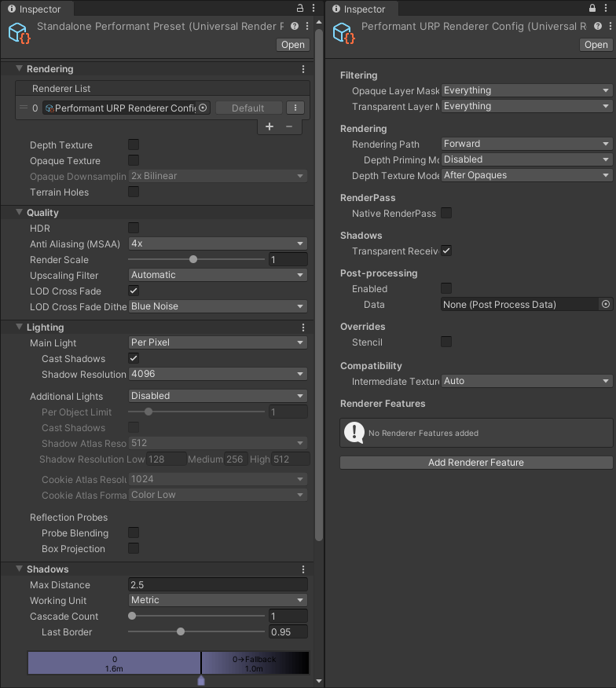The width and height of the screenshot is (616, 688).
Task: Click the URP asset icon beside preset title
Action: click(16, 33)
